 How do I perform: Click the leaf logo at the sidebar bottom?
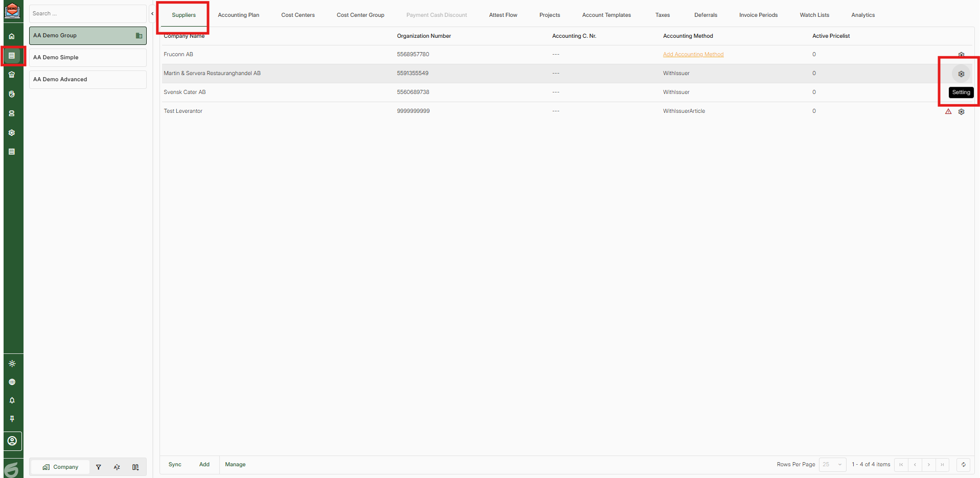point(11,469)
